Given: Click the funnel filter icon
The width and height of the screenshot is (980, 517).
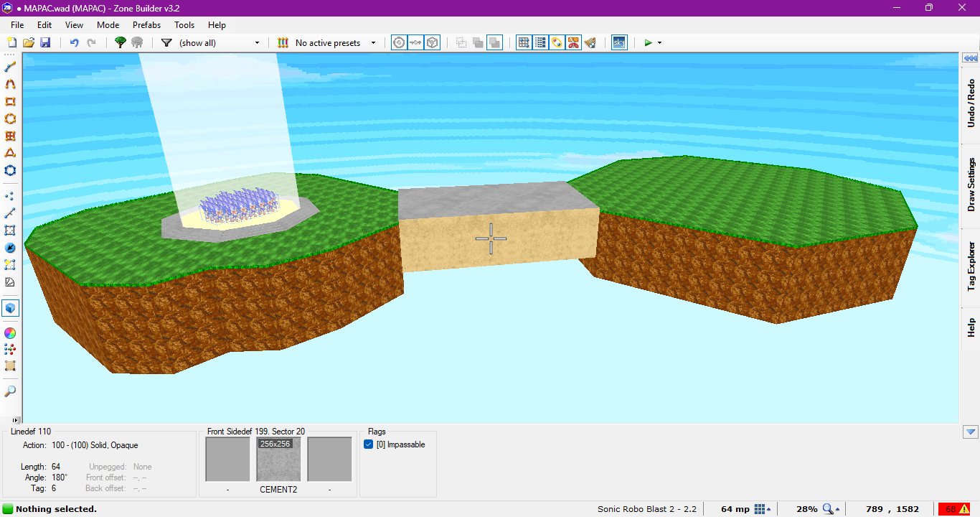Looking at the screenshot, I should click(x=166, y=43).
